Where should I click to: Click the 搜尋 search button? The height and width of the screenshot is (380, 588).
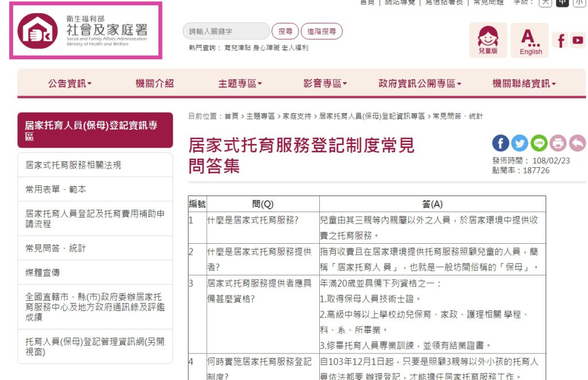(x=285, y=32)
